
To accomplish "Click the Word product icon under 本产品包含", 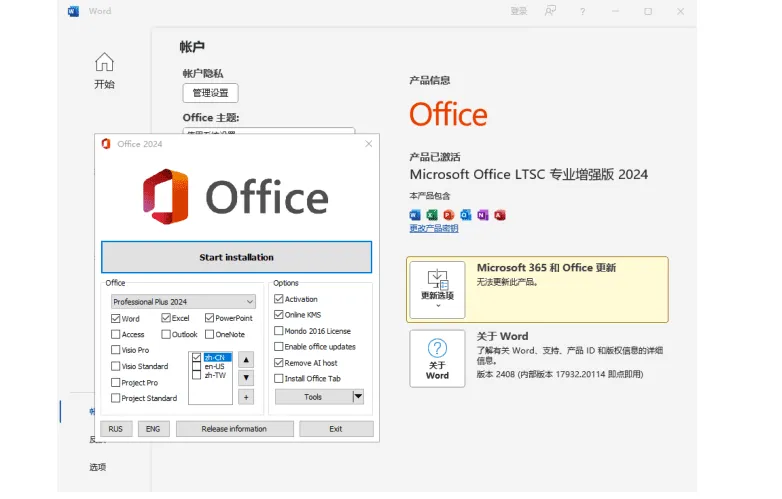I will click(x=415, y=215).
